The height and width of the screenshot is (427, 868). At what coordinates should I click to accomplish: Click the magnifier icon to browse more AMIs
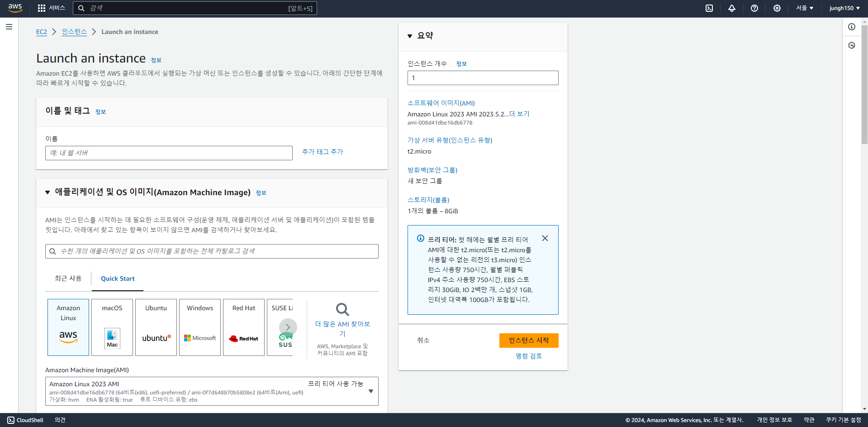(342, 310)
